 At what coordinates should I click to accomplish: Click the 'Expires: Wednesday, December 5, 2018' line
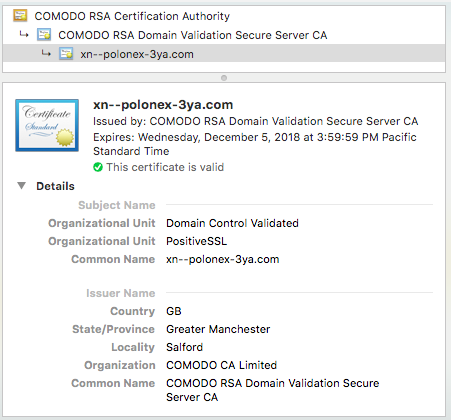[255, 144]
